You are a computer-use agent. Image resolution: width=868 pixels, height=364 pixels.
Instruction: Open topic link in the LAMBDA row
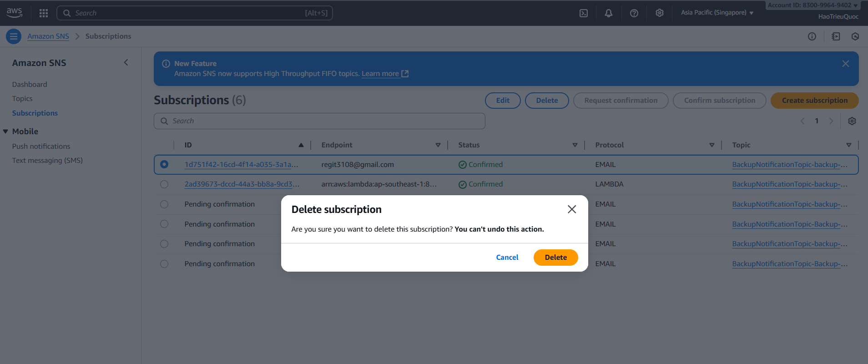(790, 184)
